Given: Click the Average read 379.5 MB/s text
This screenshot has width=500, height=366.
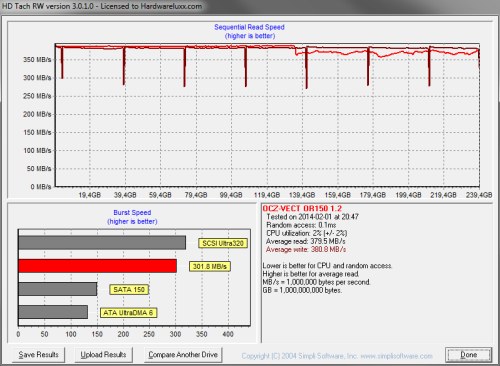Looking at the screenshot, I should pos(305,241).
